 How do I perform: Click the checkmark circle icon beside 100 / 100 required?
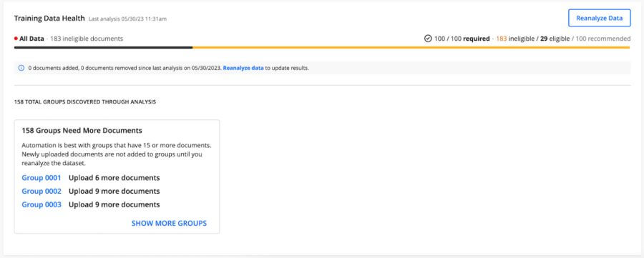coord(428,39)
